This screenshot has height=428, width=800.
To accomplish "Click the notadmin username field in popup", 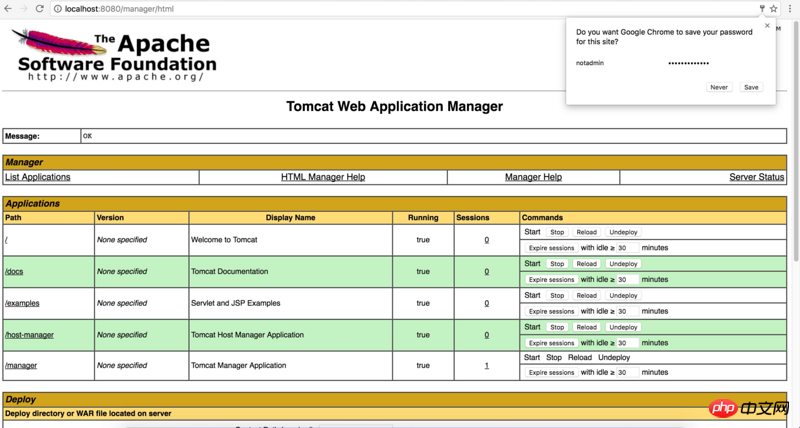I will point(590,63).
